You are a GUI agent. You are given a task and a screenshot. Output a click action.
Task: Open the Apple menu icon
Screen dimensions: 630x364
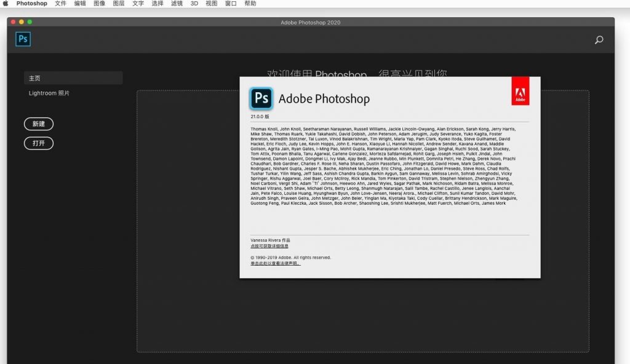[x=6, y=3]
